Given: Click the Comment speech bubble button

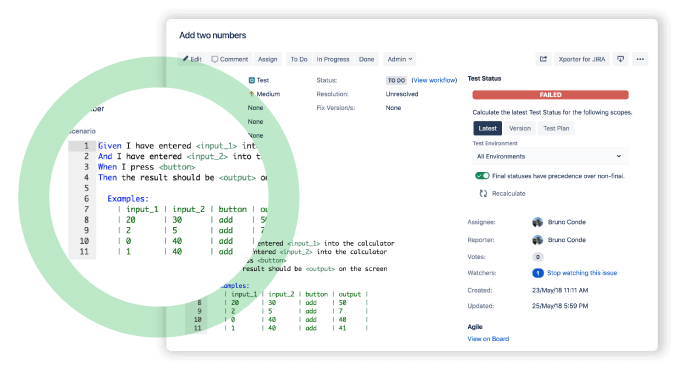Looking at the screenshot, I should pyautogui.click(x=230, y=59).
